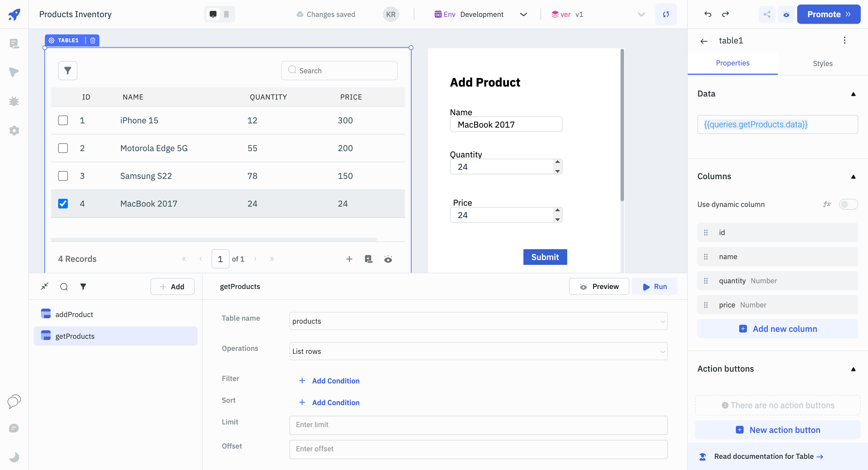Click the add new row plus icon
The width and height of the screenshot is (868, 470).
[349, 259]
